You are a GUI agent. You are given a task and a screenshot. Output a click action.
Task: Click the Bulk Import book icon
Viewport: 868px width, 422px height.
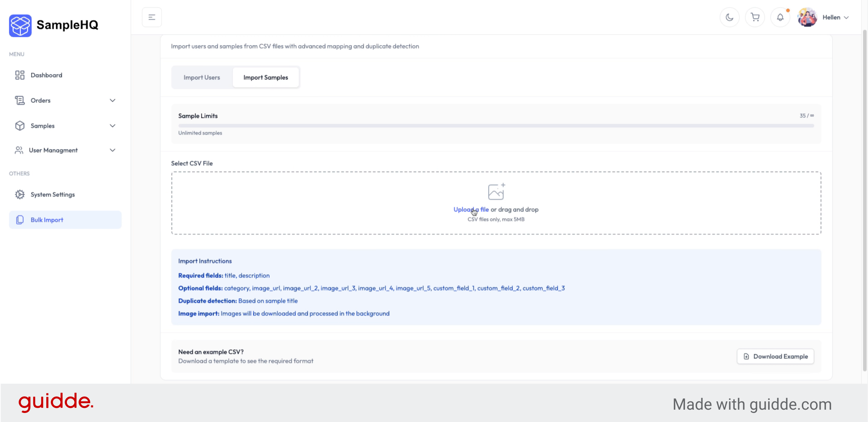coord(20,219)
